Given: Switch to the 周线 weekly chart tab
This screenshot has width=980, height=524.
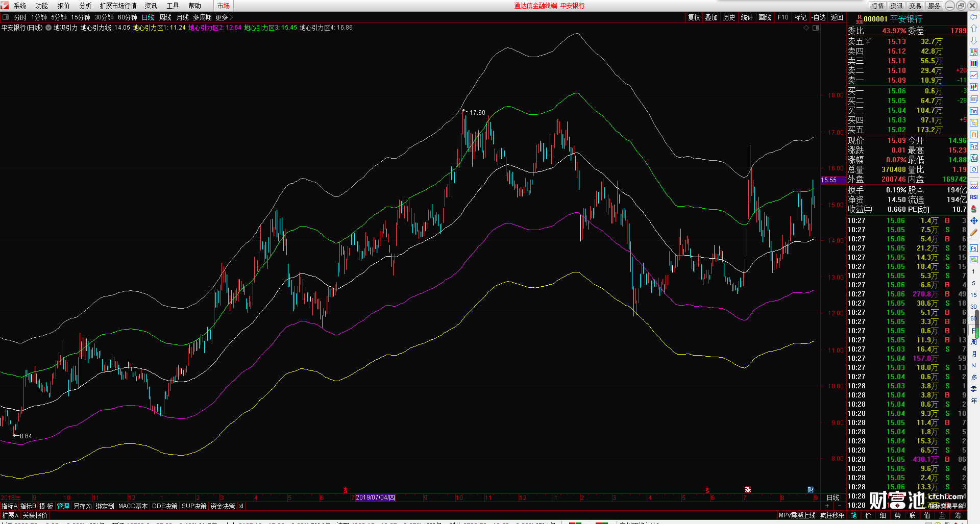Looking at the screenshot, I should coord(165,17).
